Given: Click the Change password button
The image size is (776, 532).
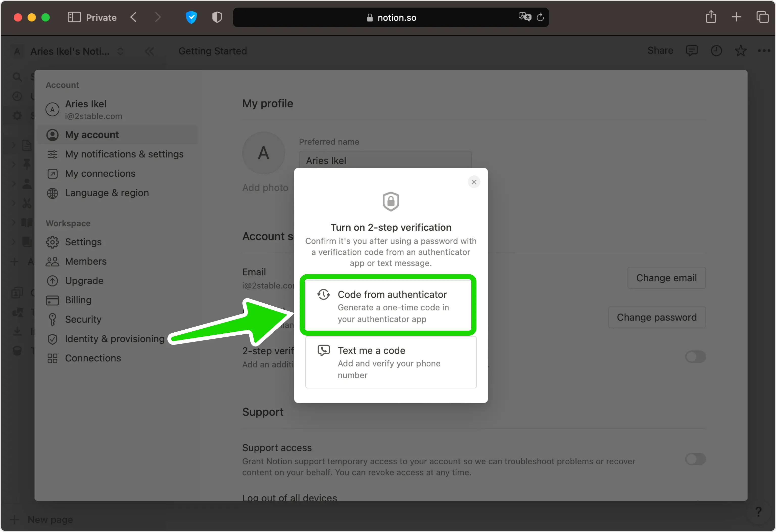Looking at the screenshot, I should click(x=657, y=317).
